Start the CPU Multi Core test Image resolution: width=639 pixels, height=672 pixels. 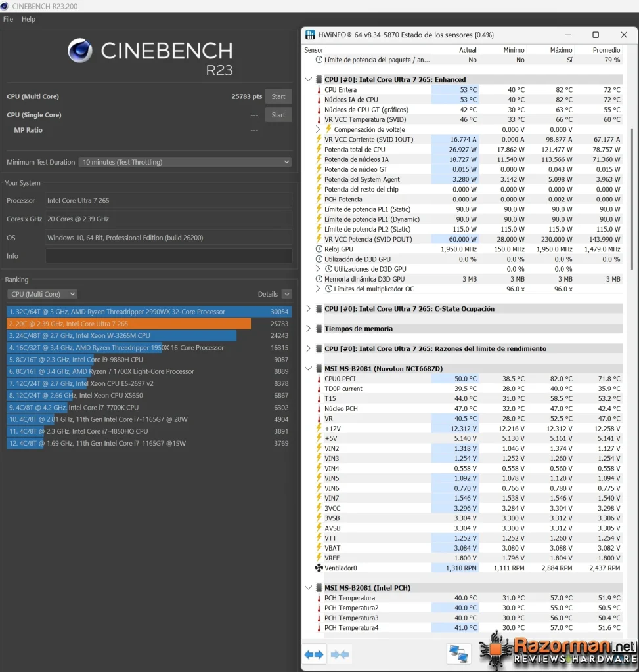pyautogui.click(x=278, y=96)
